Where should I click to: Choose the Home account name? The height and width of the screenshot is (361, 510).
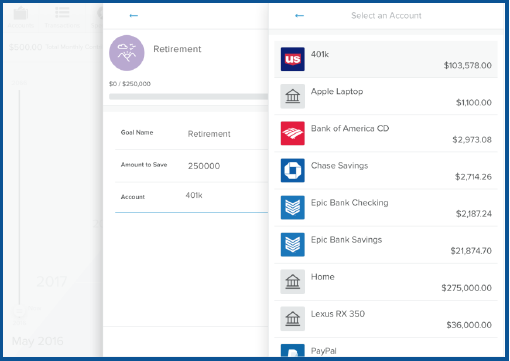click(322, 277)
